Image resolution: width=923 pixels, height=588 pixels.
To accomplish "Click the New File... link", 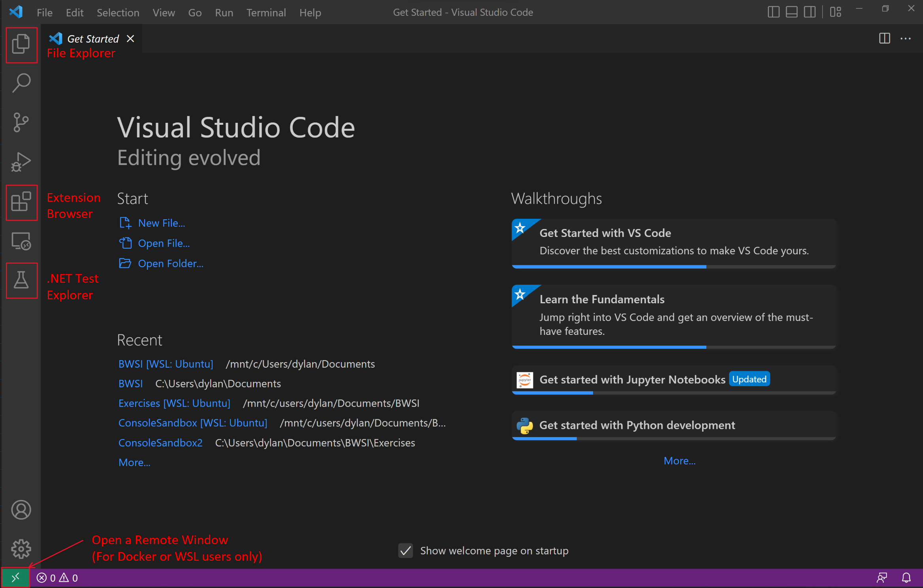I will pyautogui.click(x=162, y=223).
